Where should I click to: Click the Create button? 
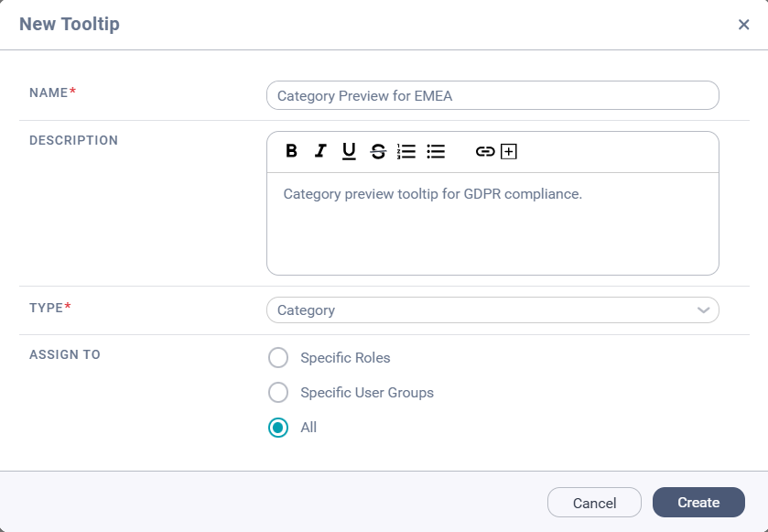(698, 502)
